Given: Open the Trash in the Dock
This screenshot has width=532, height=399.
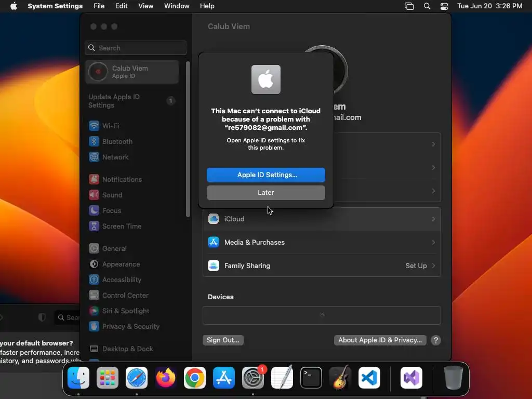Looking at the screenshot, I should coord(453,378).
